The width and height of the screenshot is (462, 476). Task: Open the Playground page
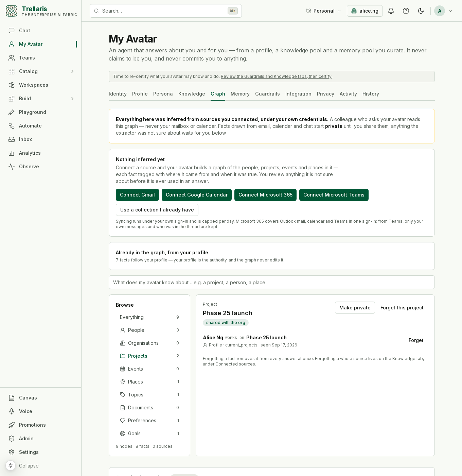[41, 112]
